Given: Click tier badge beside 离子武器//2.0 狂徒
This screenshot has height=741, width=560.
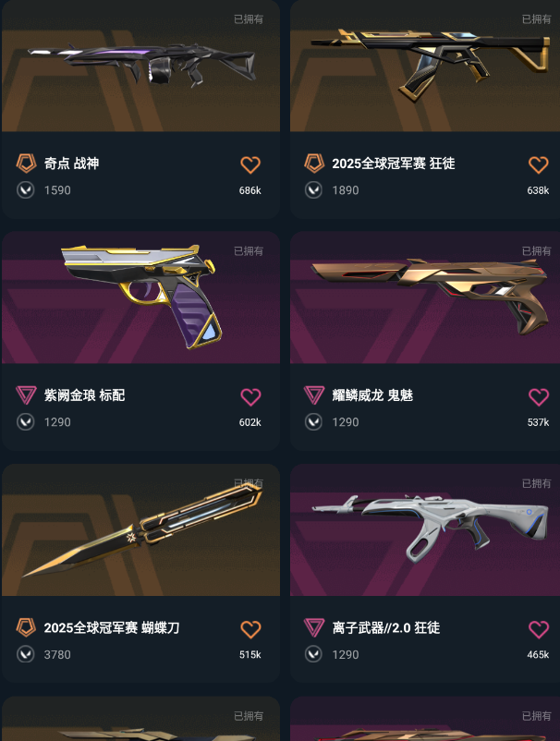Looking at the screenshot, I should [x=314, y=627].
